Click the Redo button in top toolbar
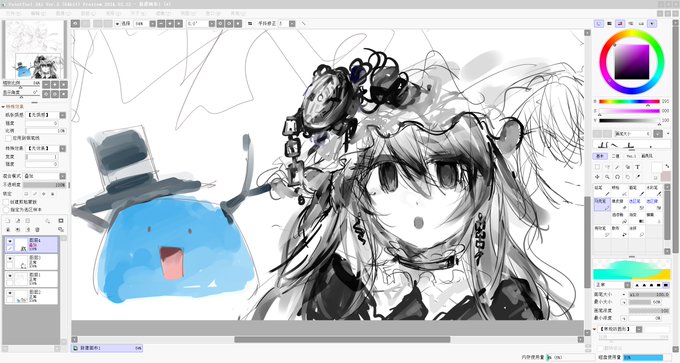 (85, 23)
